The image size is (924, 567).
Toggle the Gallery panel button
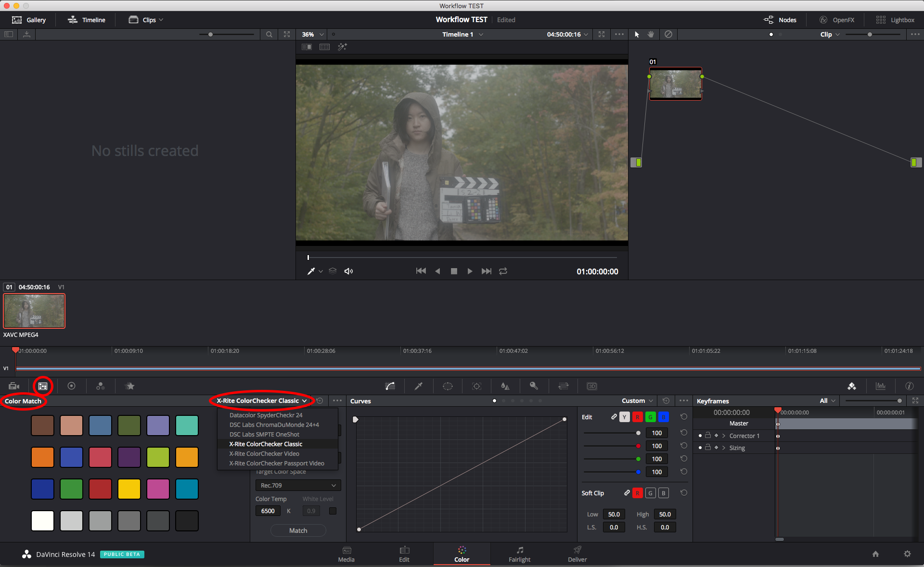(28, 20)
